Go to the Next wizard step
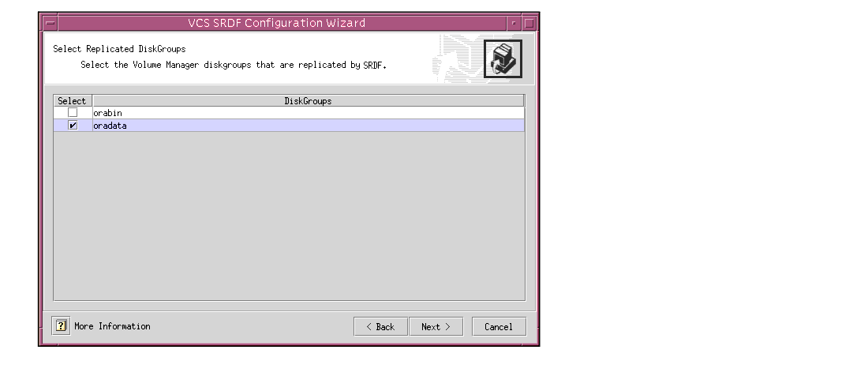 pyautogui.click(x=436, y=327)
